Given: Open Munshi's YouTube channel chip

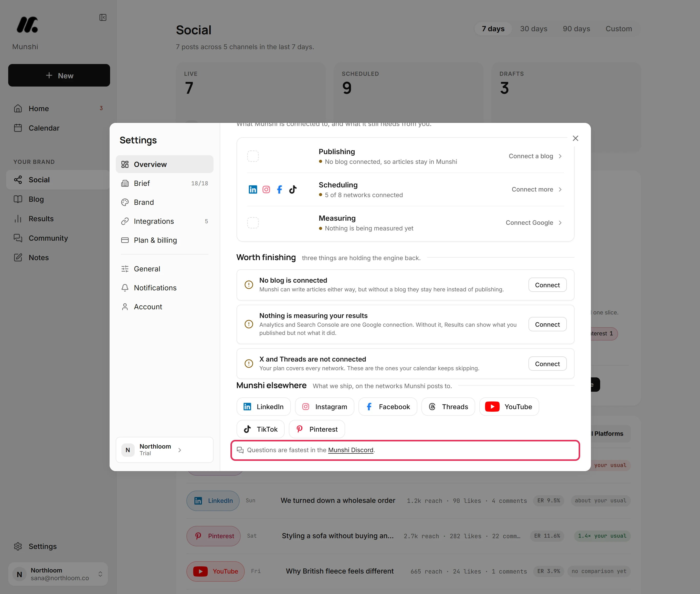Looking at the screenshot, I should pyautogui.click(x=509, y=407).
